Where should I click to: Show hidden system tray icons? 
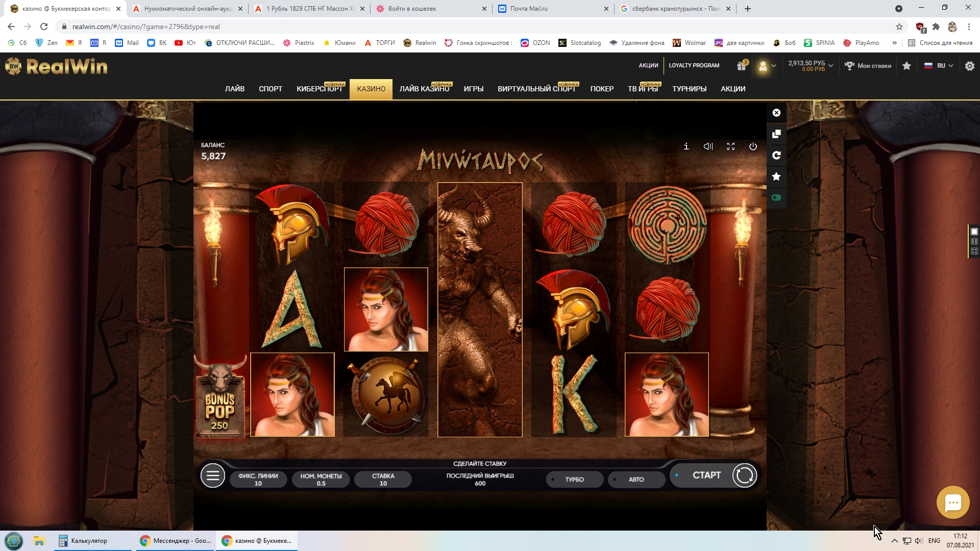pyautogui.click(x=894, y=541)
